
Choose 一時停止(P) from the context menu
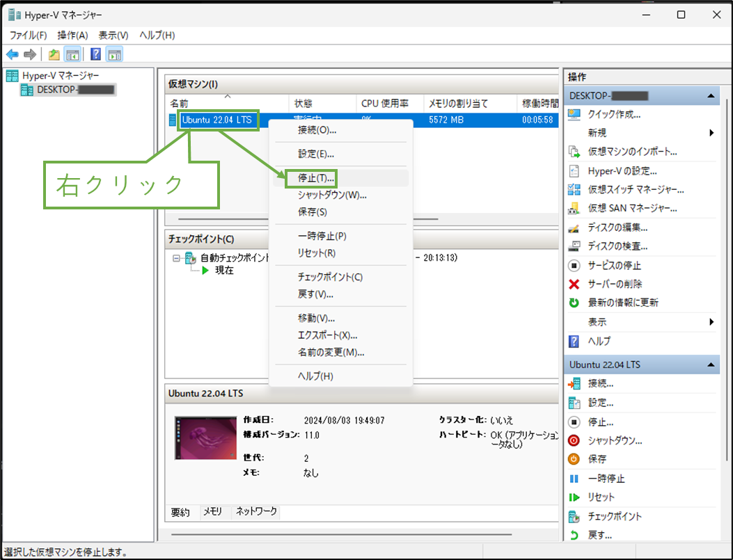tap(341, 237)
